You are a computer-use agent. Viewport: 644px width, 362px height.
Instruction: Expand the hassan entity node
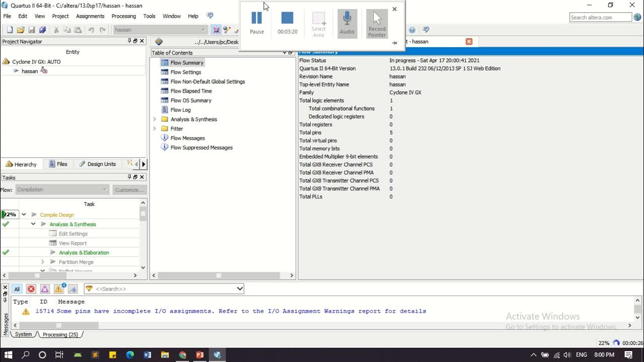click(x=16, y=71)
